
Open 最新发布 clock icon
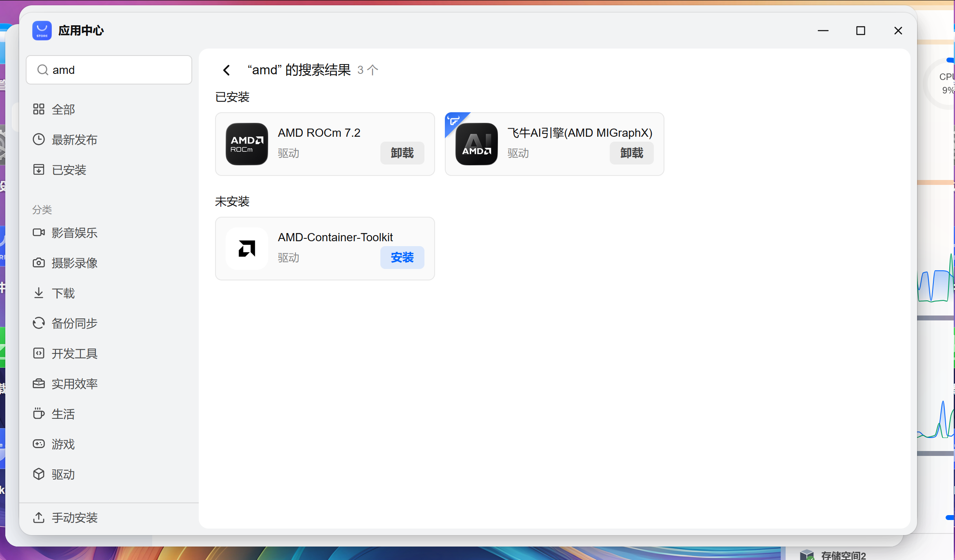click(x=39, y=140)
